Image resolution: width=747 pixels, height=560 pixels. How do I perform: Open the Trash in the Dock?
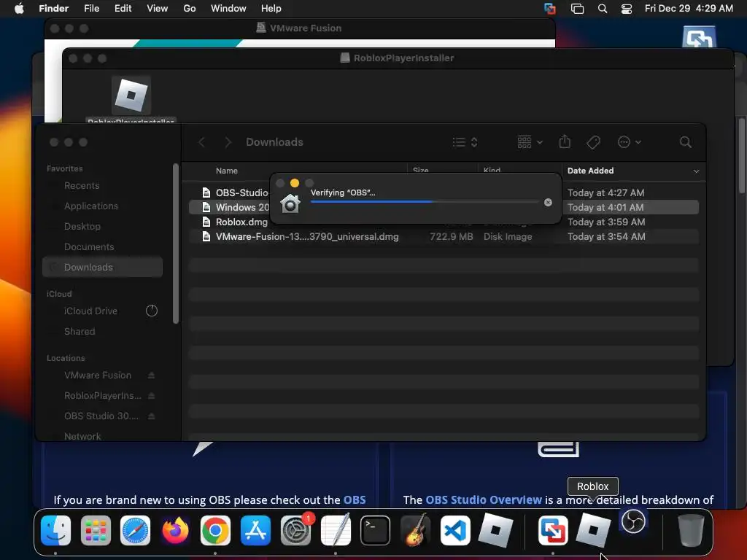coord(691,530)
